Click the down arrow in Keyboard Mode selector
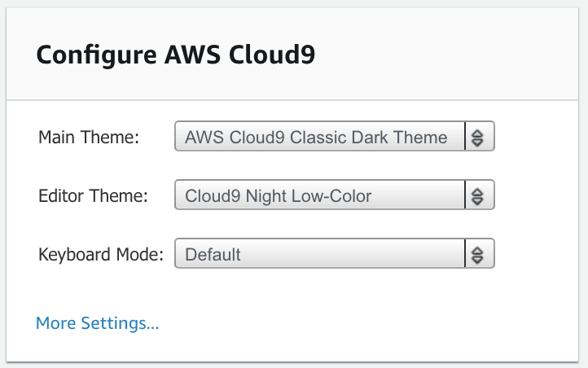This screenshot has width=588, height=368. click(477, 260)
